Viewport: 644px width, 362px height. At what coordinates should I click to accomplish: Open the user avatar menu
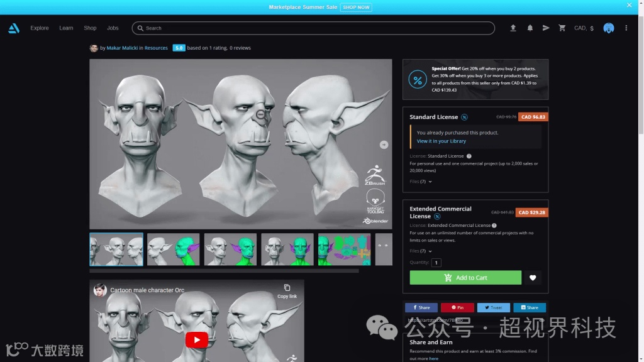(608, 28)
